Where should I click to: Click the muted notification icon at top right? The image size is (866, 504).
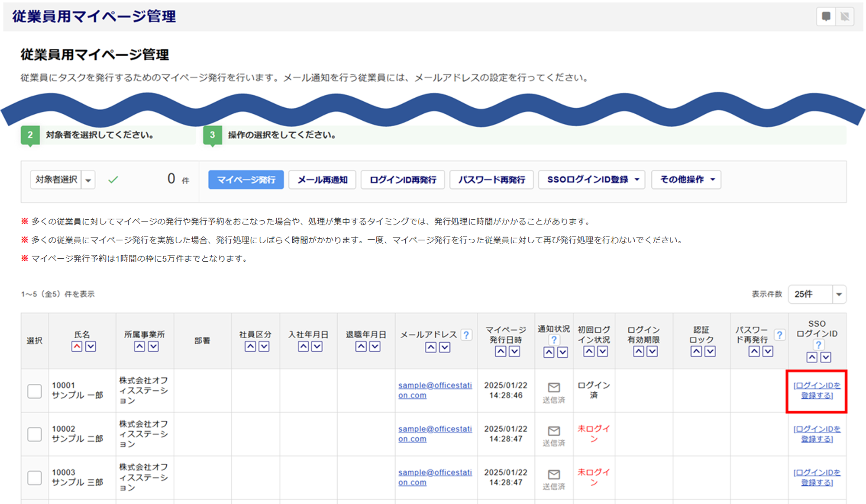(844, 16)
